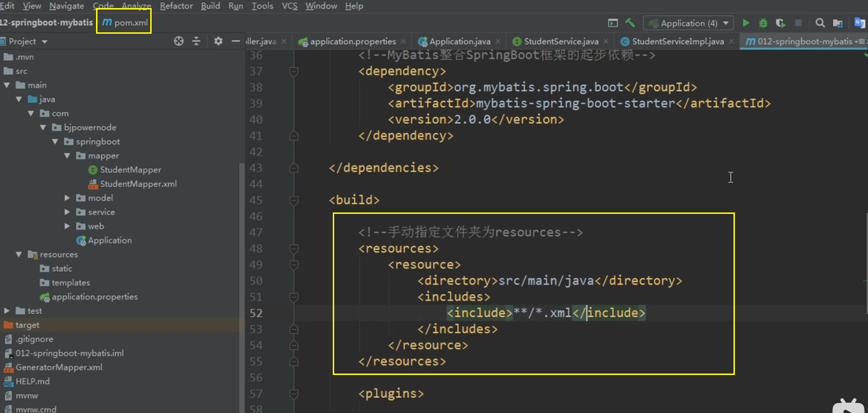Screen dimensions: 868x413
Task: Expand the model package
Action: [68, 198]
